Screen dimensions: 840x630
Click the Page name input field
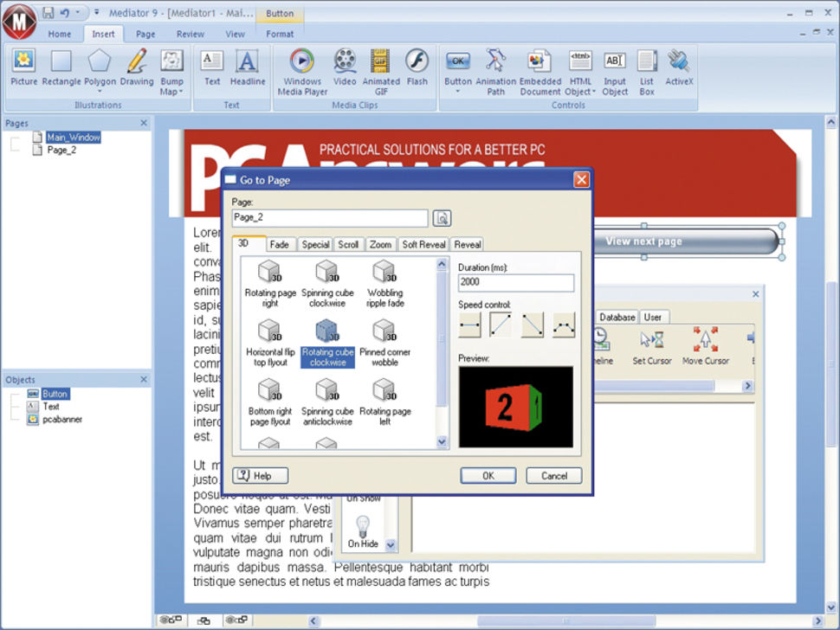tap(330, 218)
